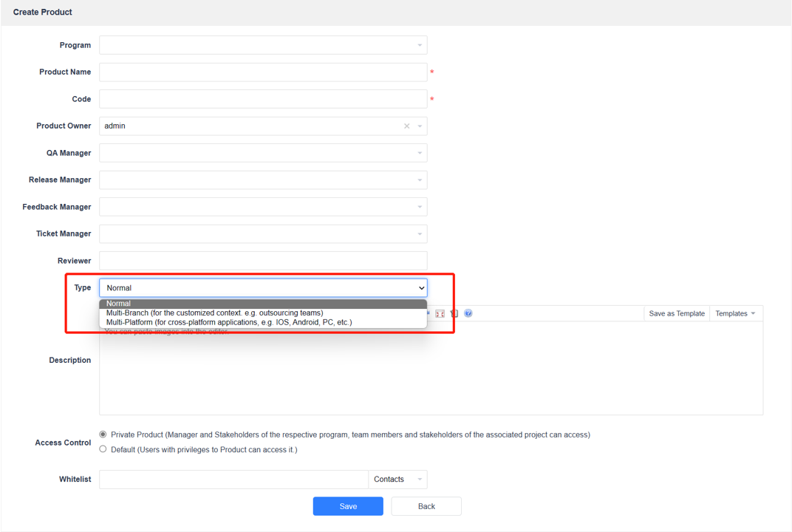Open the Release Manager dropdown

tap(263, 180)
